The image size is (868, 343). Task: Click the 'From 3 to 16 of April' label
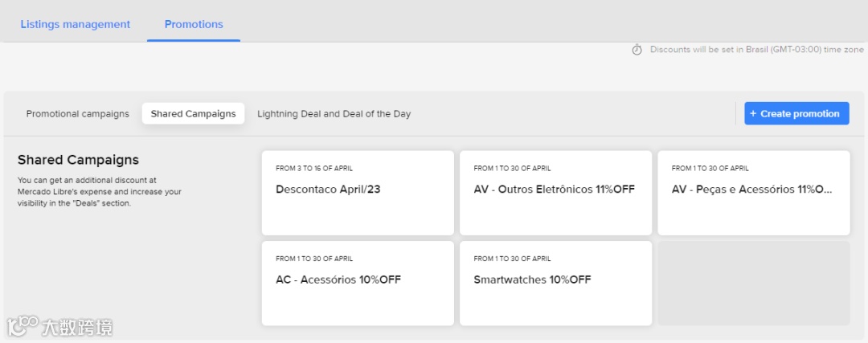(313, 169)
